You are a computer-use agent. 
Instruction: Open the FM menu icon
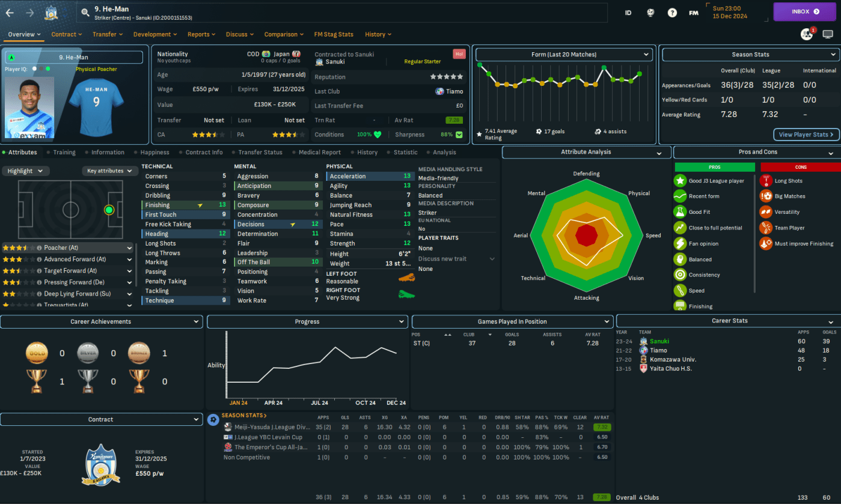pyautogui.click(x=694, y=12)
